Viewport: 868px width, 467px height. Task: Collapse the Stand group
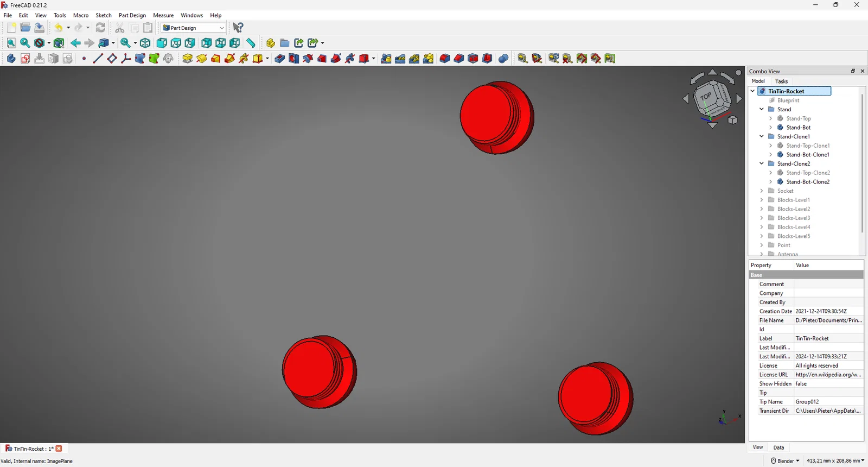pos(762,109)
